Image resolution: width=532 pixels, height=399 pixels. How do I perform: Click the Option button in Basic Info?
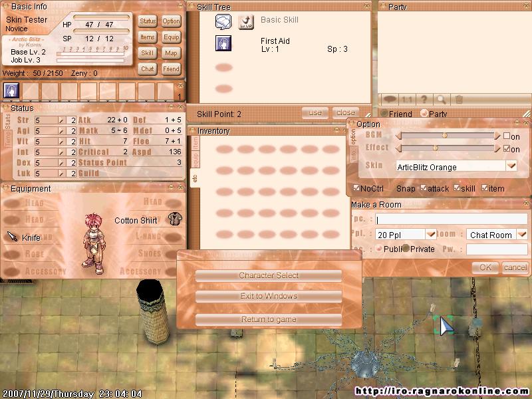(171, 21)
